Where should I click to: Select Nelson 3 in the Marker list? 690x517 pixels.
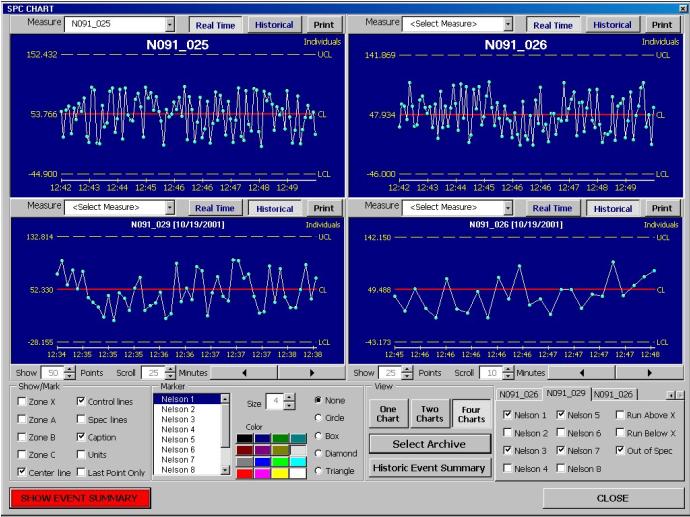coord(187,419)
